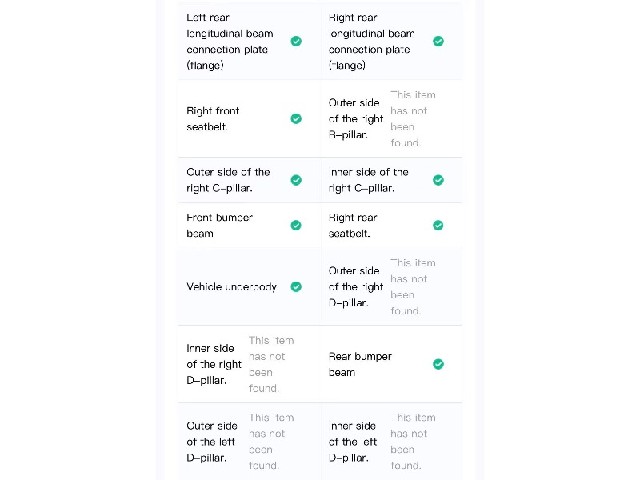The width and height of the screenshot is (640, 480).
Task: Click check icon for Outer side right C-pillar
Action: pos(296,180)
